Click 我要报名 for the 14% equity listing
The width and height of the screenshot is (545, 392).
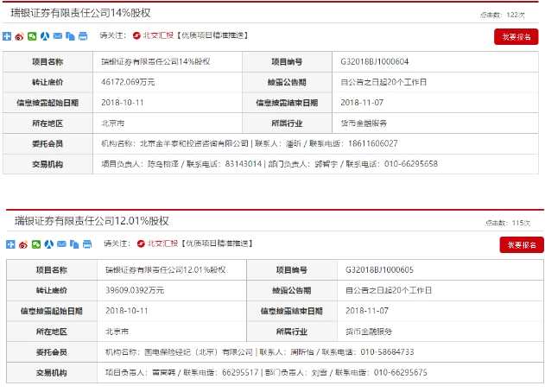(x=516, y=37)
